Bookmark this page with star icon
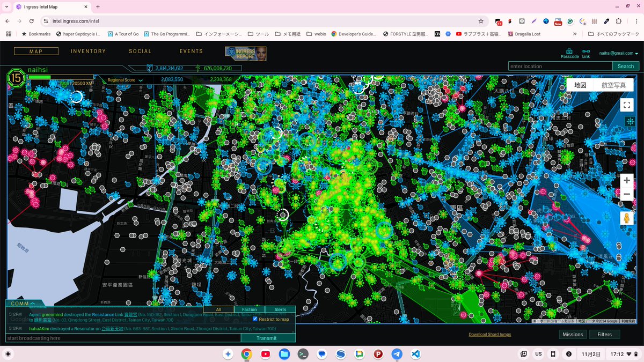The height and width of the screenshot is (362, 644). click(x=481, y=21)
